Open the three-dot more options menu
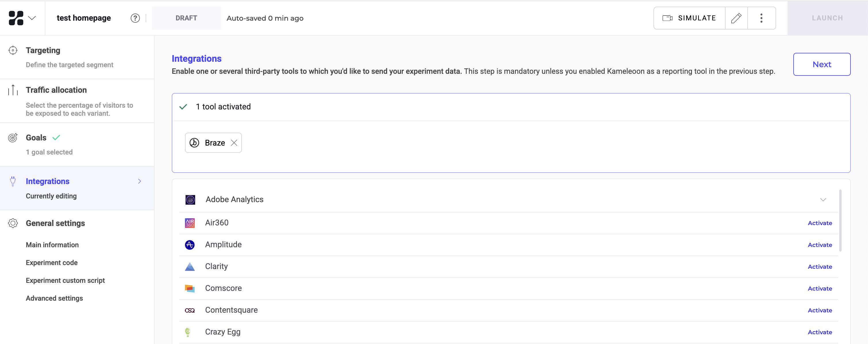This screenshot has height=344, width=868. pos(761,18)
